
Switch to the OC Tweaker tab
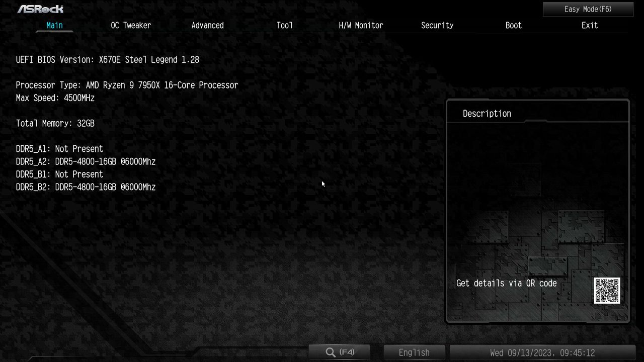(131, 25)
